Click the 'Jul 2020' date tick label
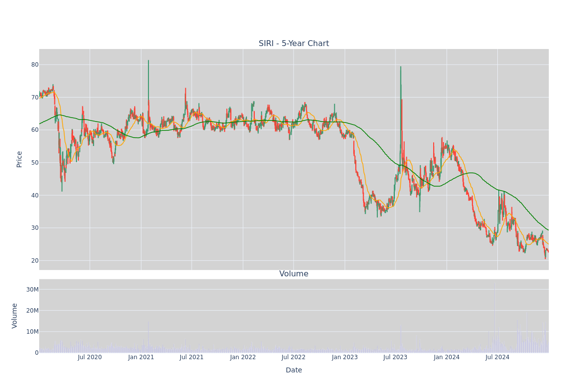 [90, 357]
